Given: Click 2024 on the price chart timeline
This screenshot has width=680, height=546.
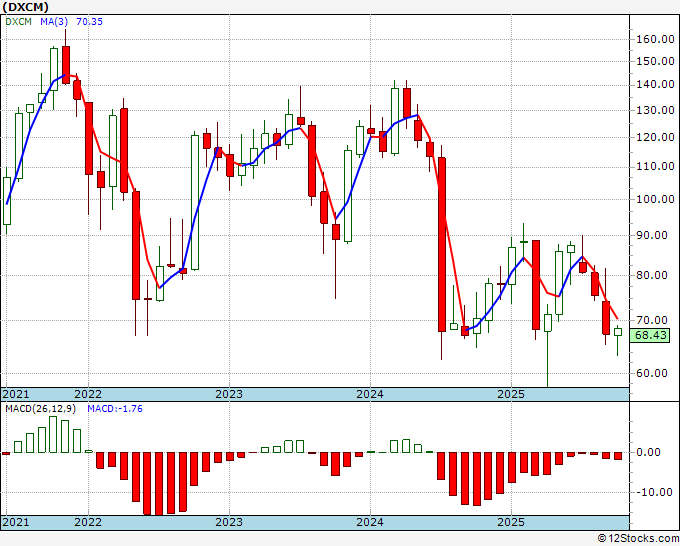Looking at the screenshot, I should point(370,394).
